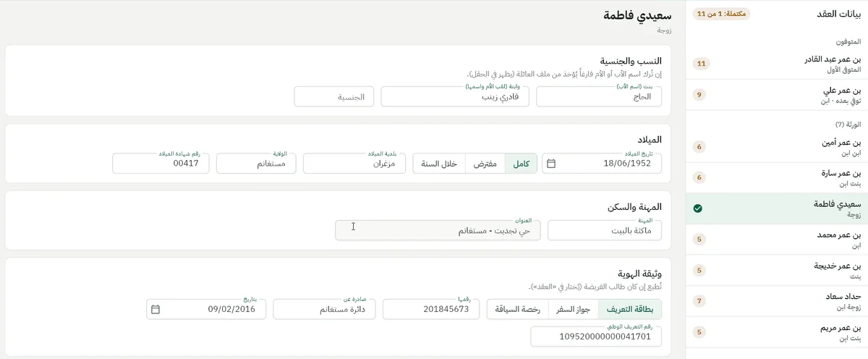
Task: Open بن عمر علي in sidebar
Action: coord(777,95)
